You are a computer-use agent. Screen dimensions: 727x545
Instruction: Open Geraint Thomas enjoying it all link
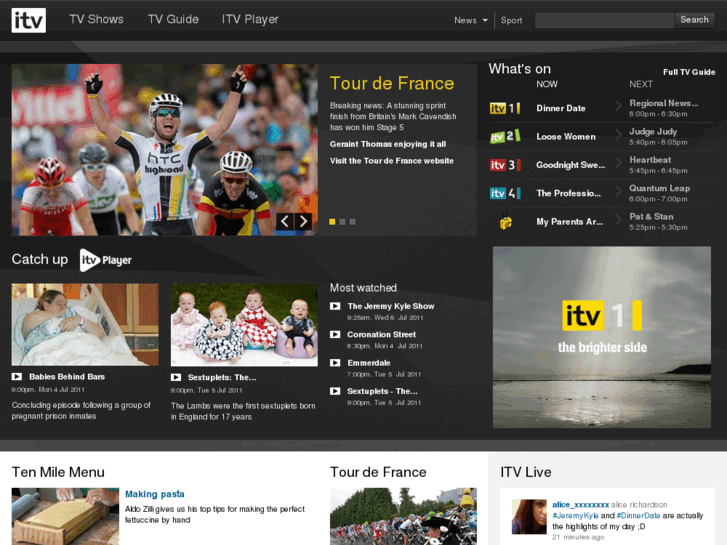388,144
